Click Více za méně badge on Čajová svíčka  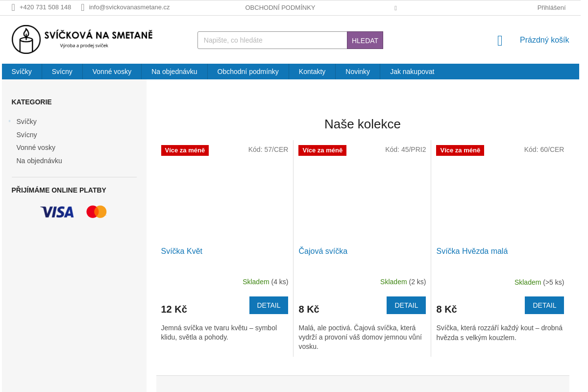point(322,150)
